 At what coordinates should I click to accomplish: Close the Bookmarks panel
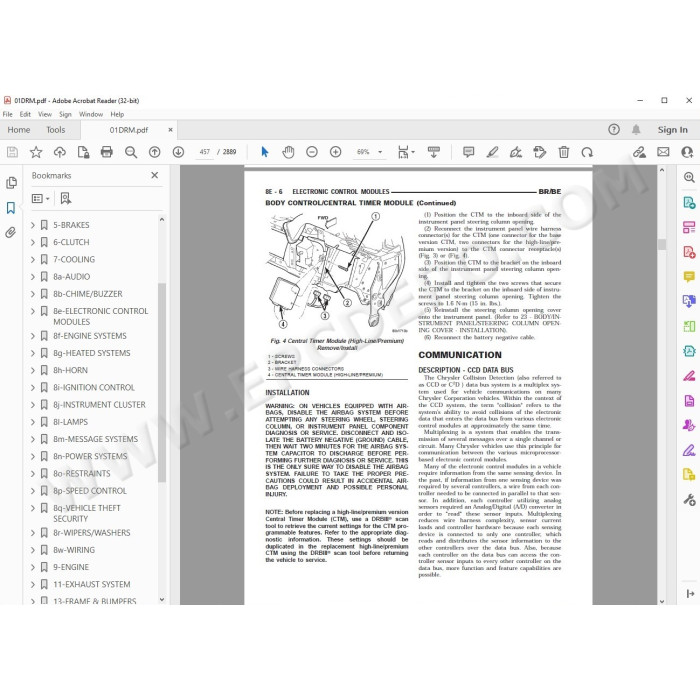(154, 175)
